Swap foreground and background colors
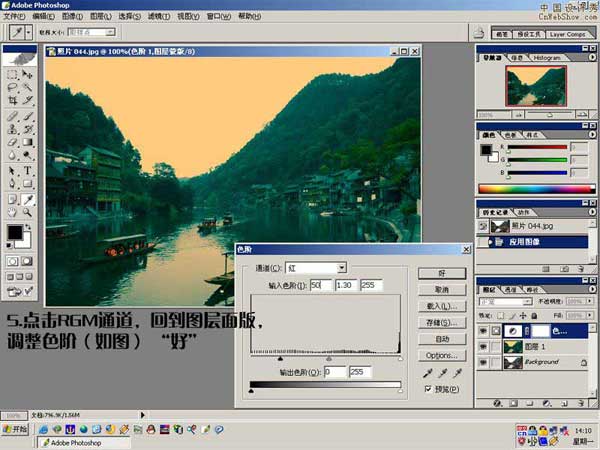This screenshot has width=600, height=450. click(x=28, y=227)
